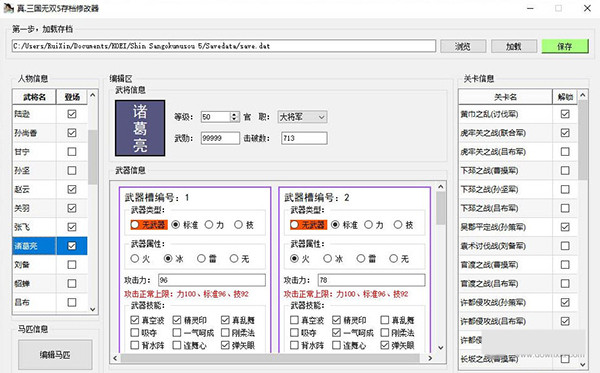Unlock stage 虎牢关之战(吕布军)
The width and height of the screenshot is (600, 373).
pyautogui.click(x=565, y=151)
